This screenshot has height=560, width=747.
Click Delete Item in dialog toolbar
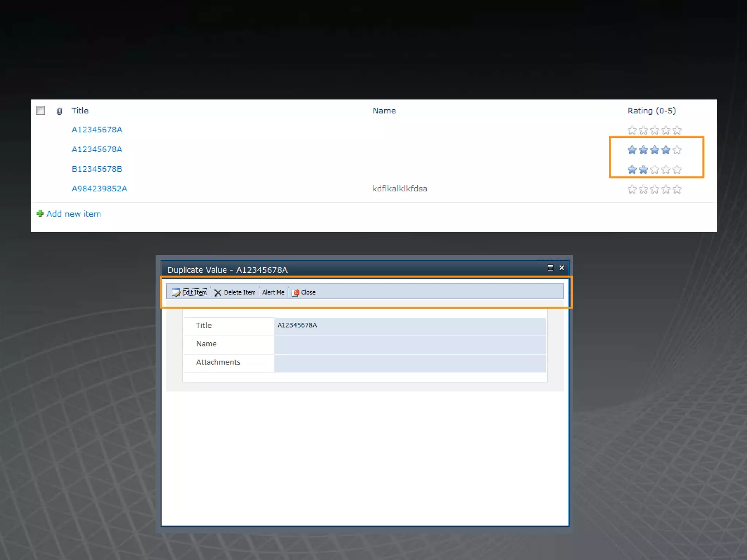tap(240, 292)
